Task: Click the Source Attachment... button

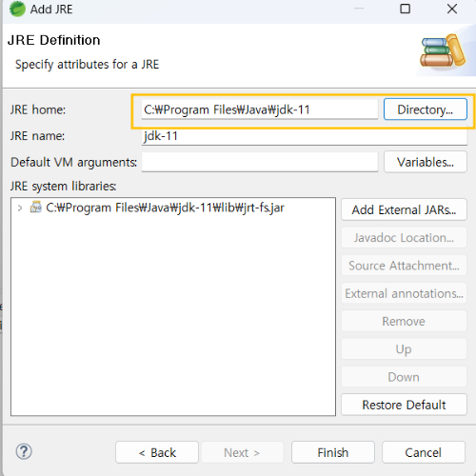Action: (404, 266)
